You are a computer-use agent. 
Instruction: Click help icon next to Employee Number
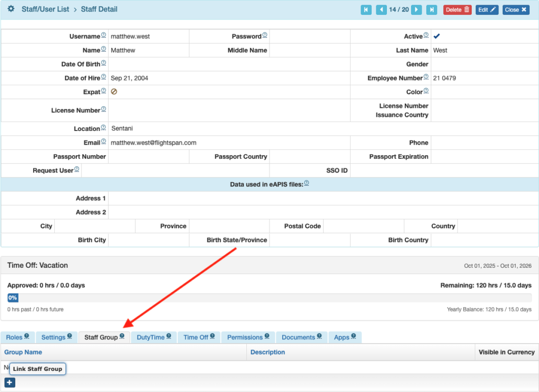[x=426, y=77]
